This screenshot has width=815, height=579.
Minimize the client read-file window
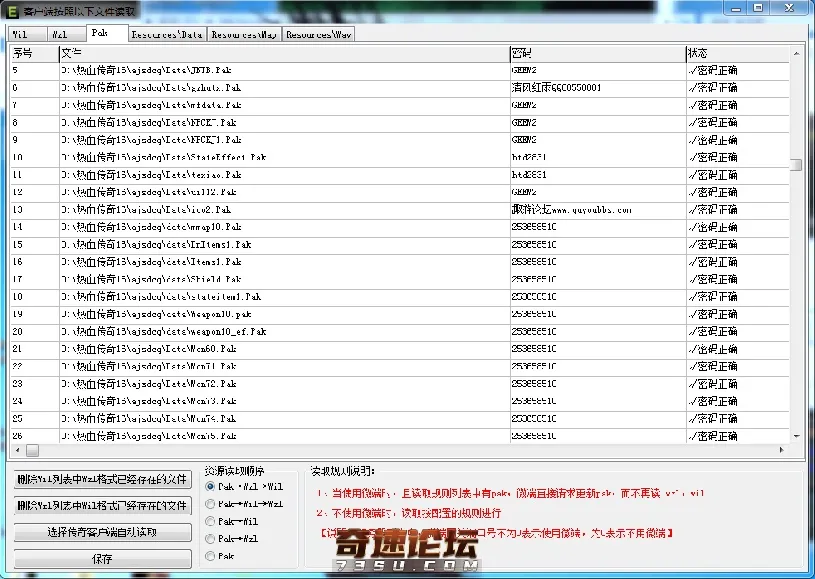[735, 8]
